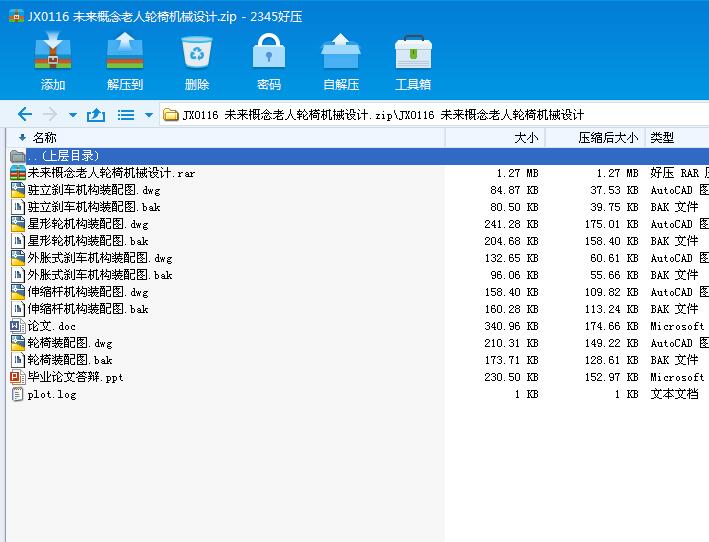Expand the view mode dropdown arrow

point(149,115)
